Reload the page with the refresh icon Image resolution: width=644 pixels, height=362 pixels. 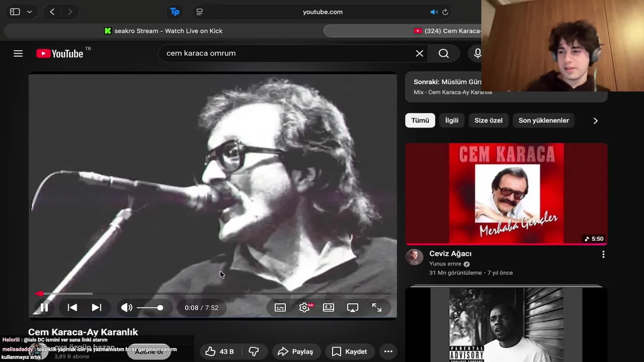[x=445, y=12]
